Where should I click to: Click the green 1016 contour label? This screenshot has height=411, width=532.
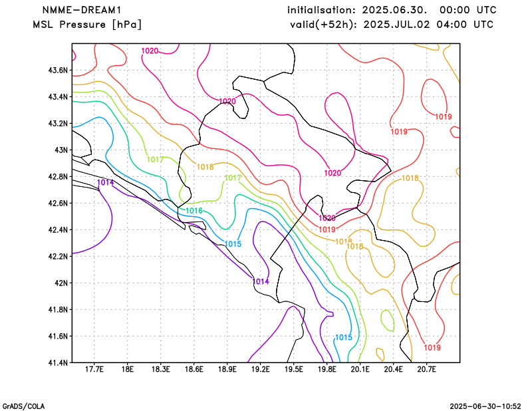tap(194, 211)
